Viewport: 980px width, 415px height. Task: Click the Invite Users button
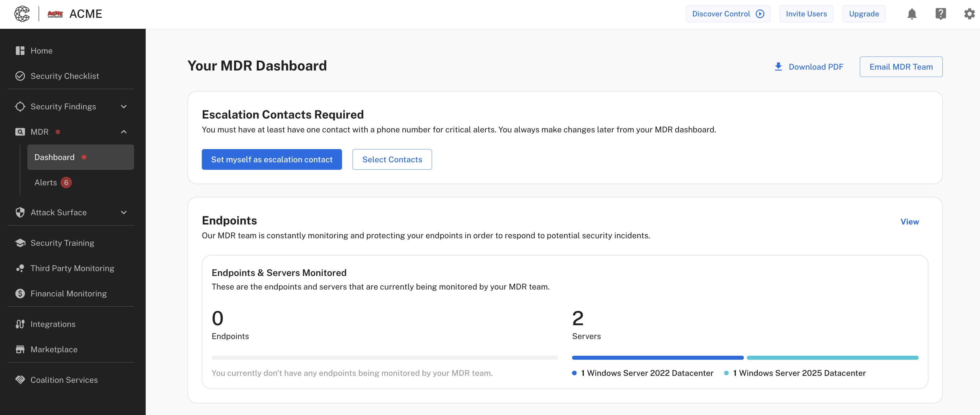[806, 14]
